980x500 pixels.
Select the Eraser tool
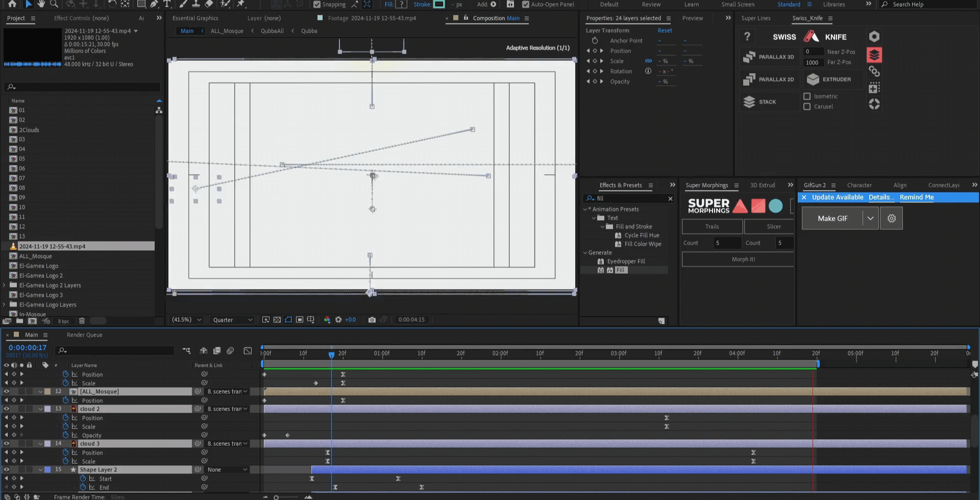pos(208,4)
